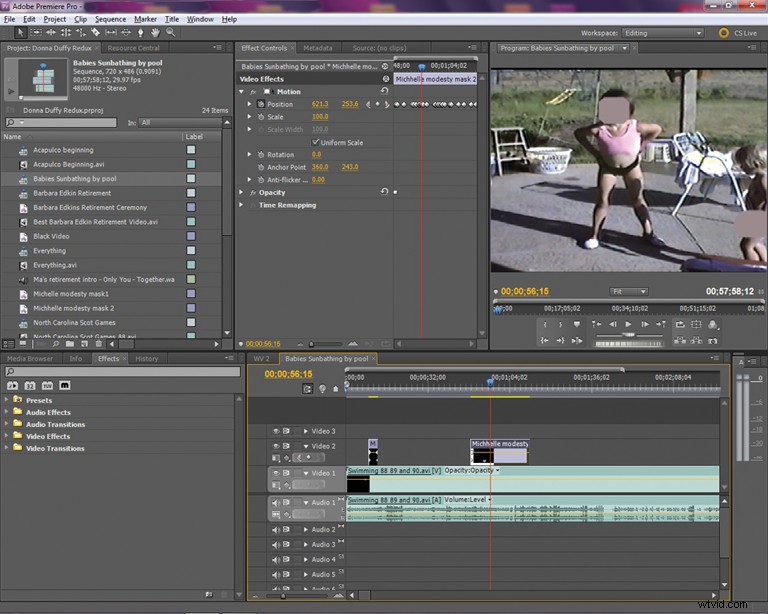768x614 pixels.
Task: Click the Project panel search field
Action: pos(61,122)
